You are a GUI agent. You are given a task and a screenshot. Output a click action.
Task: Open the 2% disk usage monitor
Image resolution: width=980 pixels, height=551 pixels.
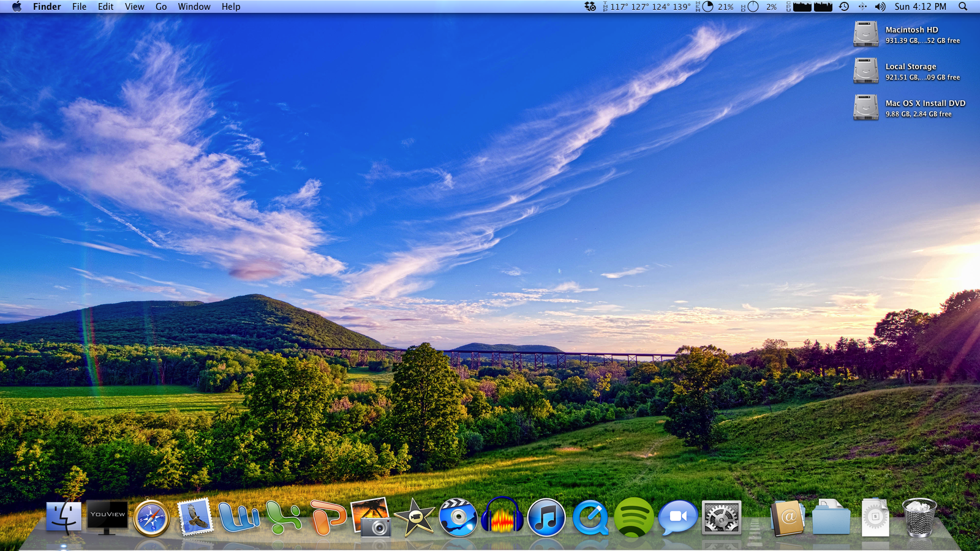click(759, 7)
